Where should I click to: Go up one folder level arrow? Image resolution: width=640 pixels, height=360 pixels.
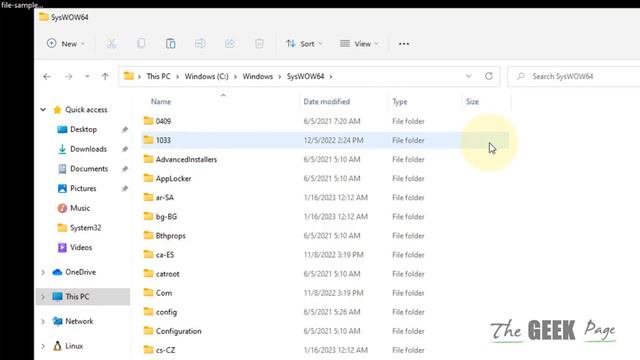coord(105,76)
